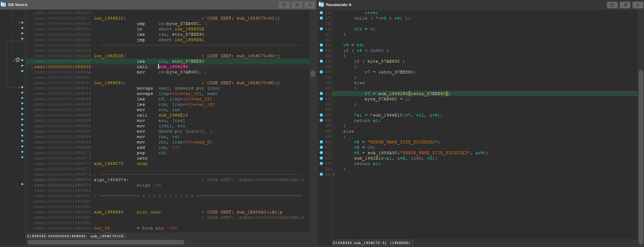Click sub_1962E10 call in pseudocode
The width and height of the screenshot is (644, 247).
tap(369, 158)
